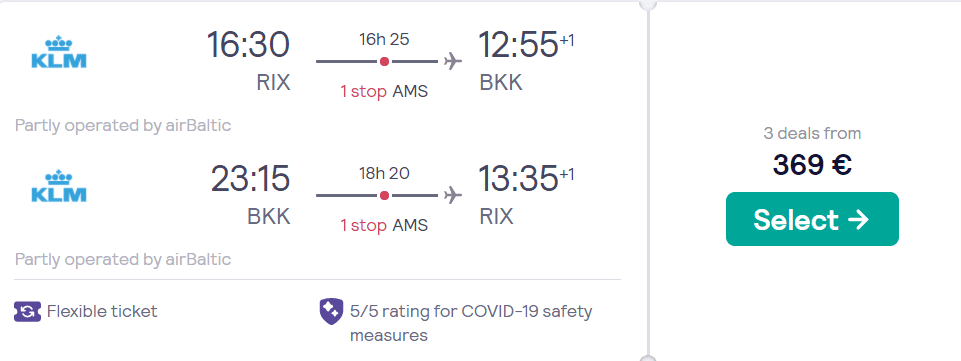Click the red stop dot on return route
Image resolution: width=961 pixels, height=361 pixels.
point(384,196)
